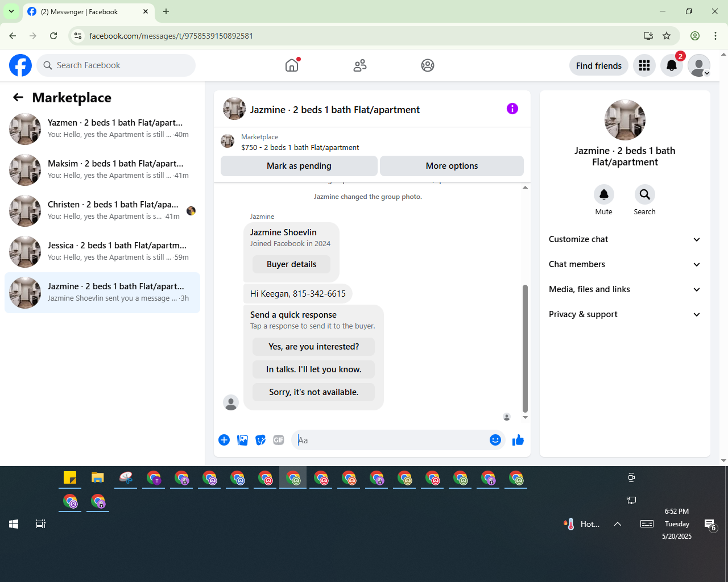
Task: Open Task View on taskbar
Action: tap(41, 524)
